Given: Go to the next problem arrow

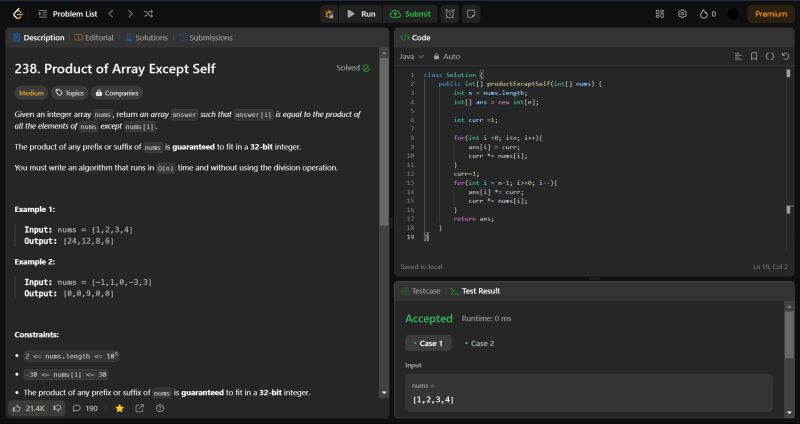Looking at the screenshot, I should 130,14.
